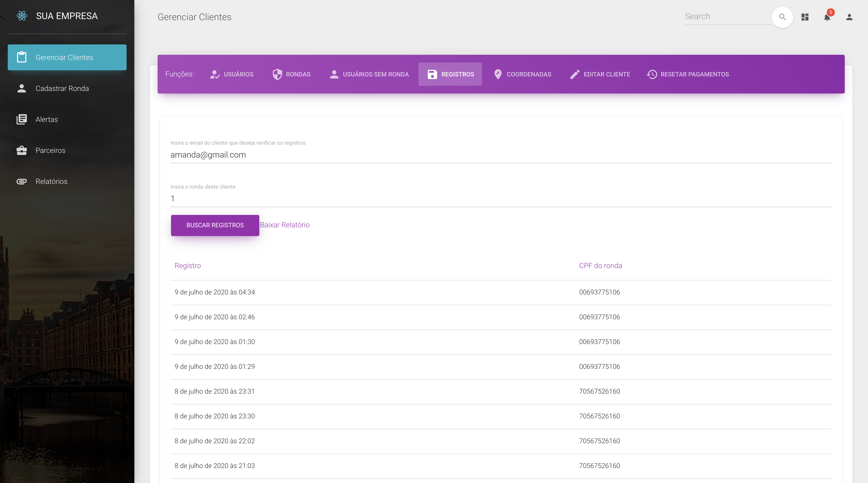868x483 pixels.
Task: Click the Baixar Relatório link
Action: point(285,225)
